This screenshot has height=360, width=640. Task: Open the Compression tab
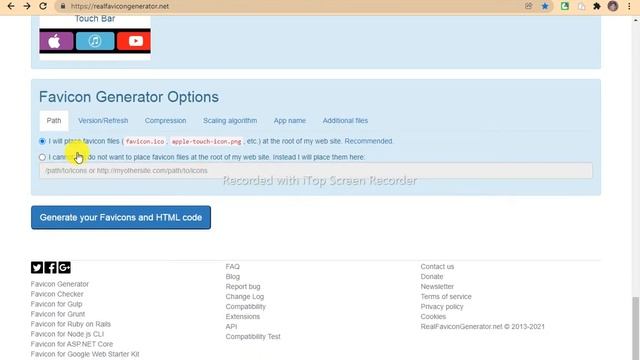coord(165,120)
